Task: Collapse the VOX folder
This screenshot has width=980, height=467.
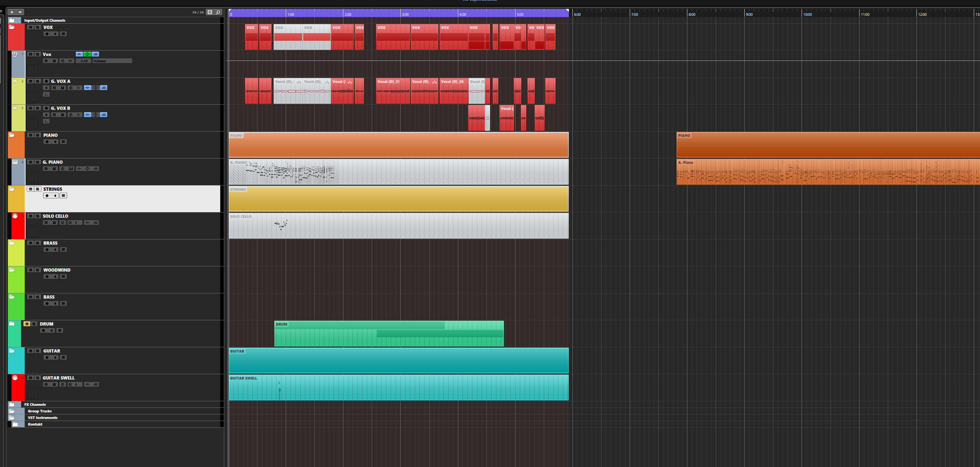Action: [x=12, y=27]
